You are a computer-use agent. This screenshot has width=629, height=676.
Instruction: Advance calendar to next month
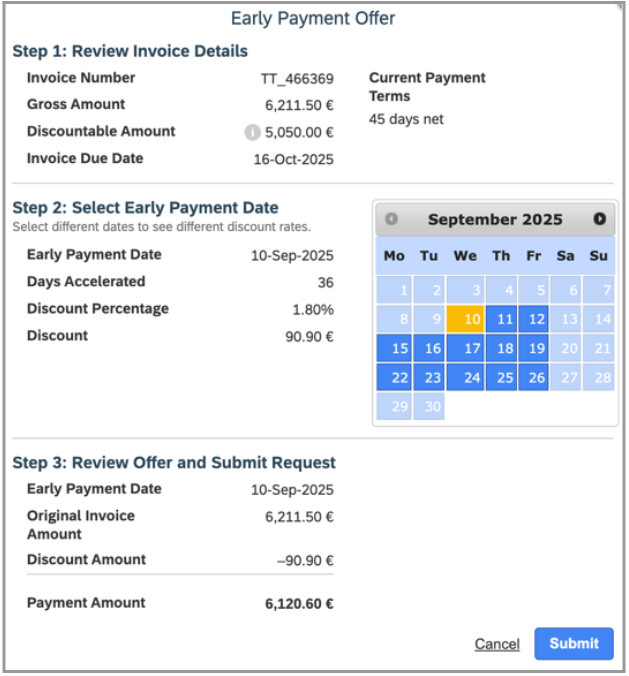(x=599, y=219)
